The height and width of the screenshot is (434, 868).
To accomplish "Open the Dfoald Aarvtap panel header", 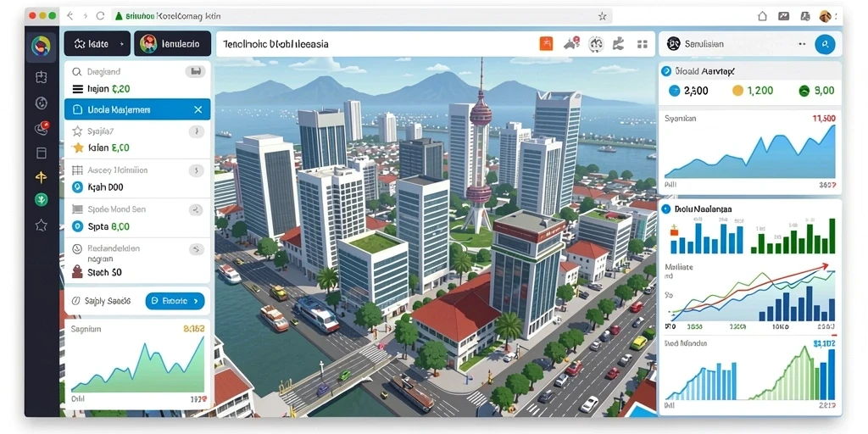I will pyautogui.click(x=750, y=71).
